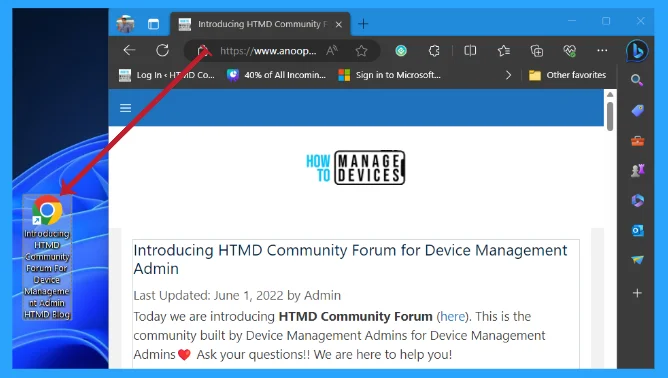Expand more favorites bar chevron

508,75
